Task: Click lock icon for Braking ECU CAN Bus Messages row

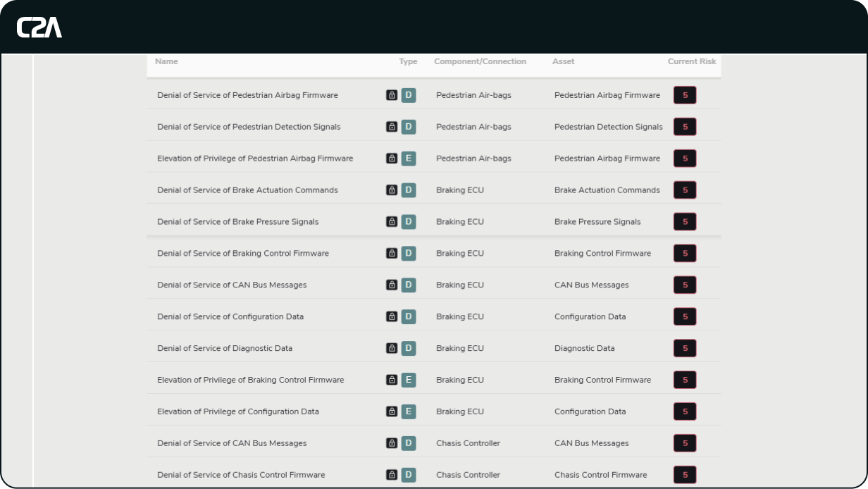Action: (x=392, y=285)
